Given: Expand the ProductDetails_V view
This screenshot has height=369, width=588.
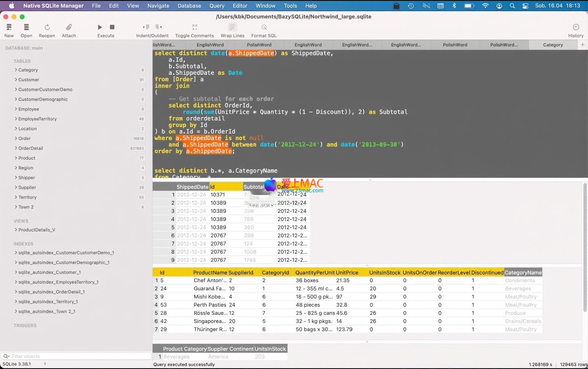Looking at the screenshot, I should click(x=16, y=230).
